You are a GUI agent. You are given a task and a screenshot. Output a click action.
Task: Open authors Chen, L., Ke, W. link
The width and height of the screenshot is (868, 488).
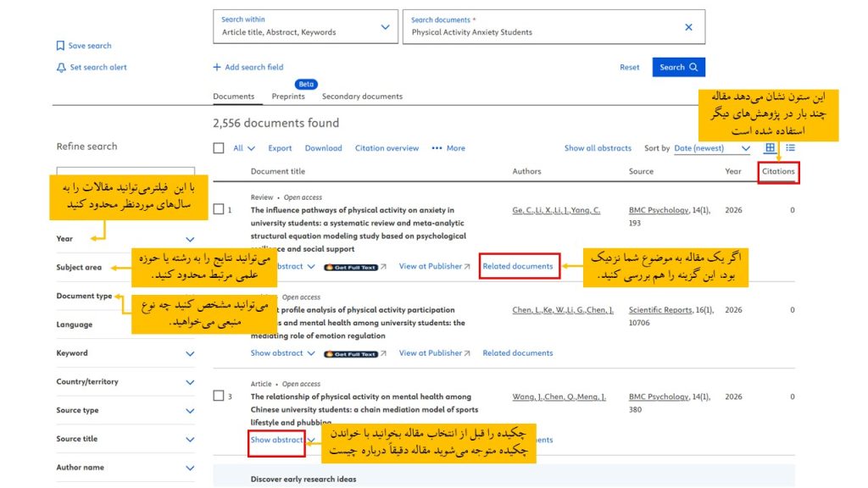[563, 310]
